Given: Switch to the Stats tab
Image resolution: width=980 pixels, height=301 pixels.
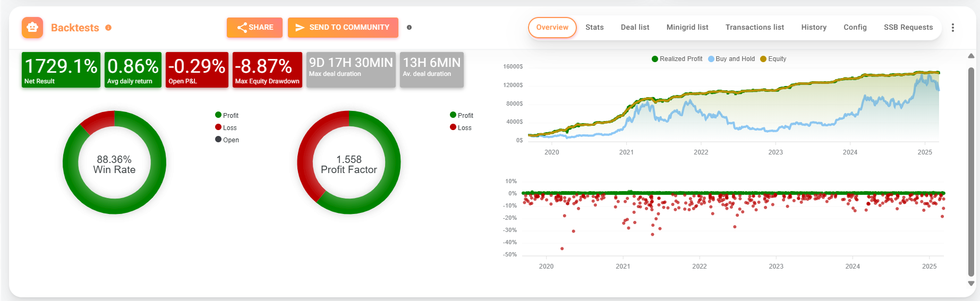Looking at the screenshot, I should 594,28.
